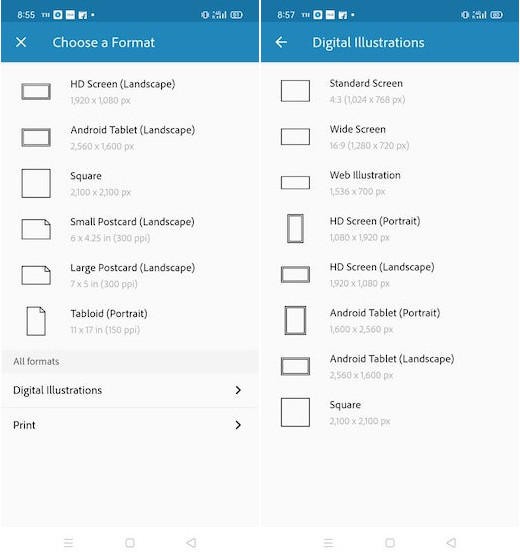
Task: Pick HD Screen (Portrait) icon
Action: click(295, 229)
